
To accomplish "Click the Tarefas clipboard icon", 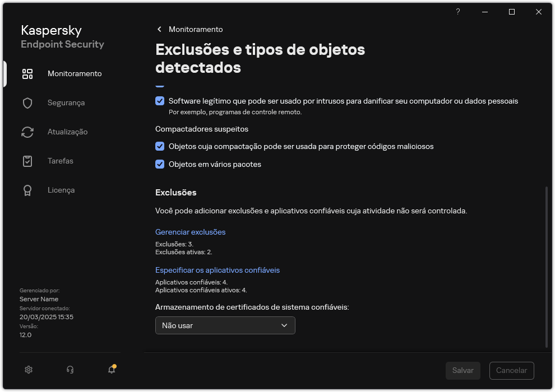I will click(x=27, y=161).
